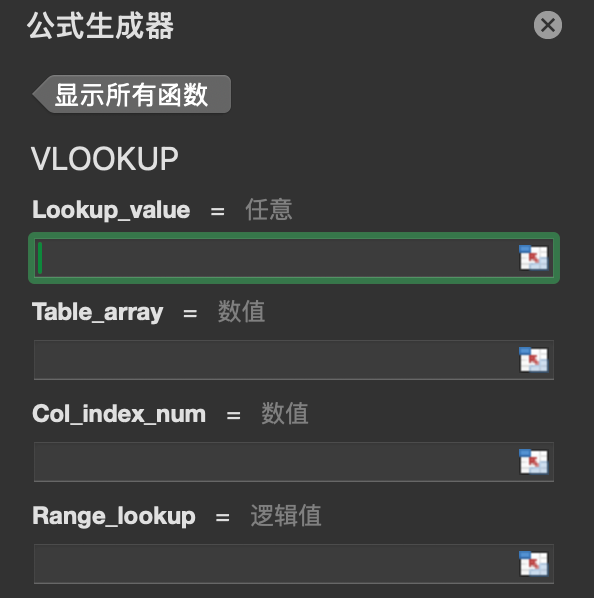The width and height of the screenshot is (594, 598).
Task: Click the 任意 type hint text
Action: point(269,209)
